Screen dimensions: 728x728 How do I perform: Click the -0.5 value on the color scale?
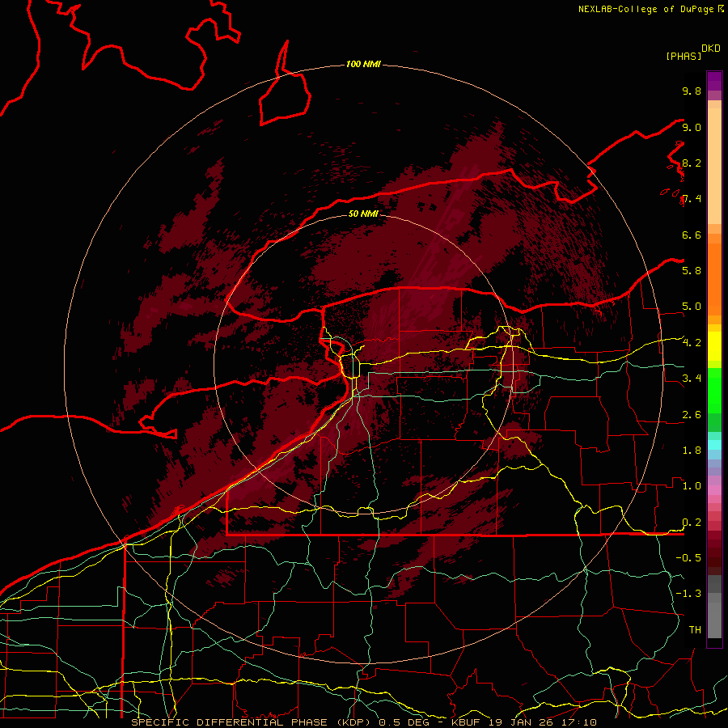688,558
